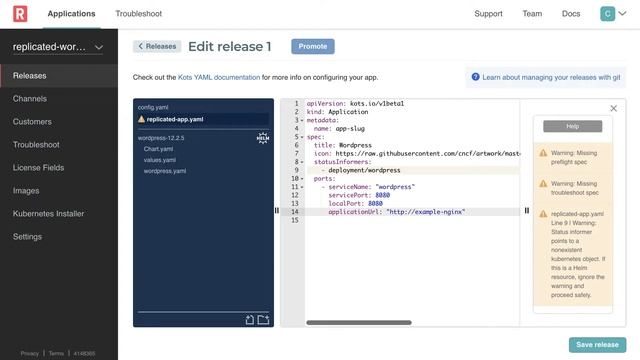
Task: Click the Save release button
Action: (x=597, y=344)
